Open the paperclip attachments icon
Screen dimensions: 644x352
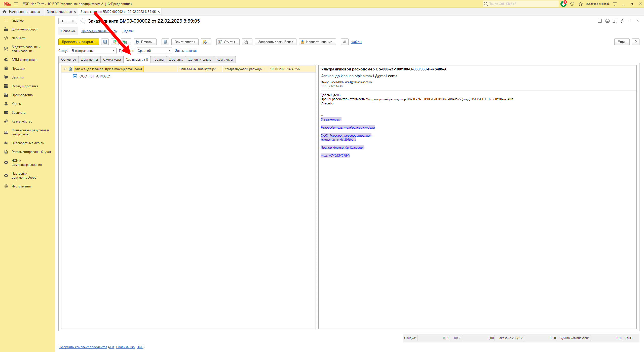[x=345, y=42]
